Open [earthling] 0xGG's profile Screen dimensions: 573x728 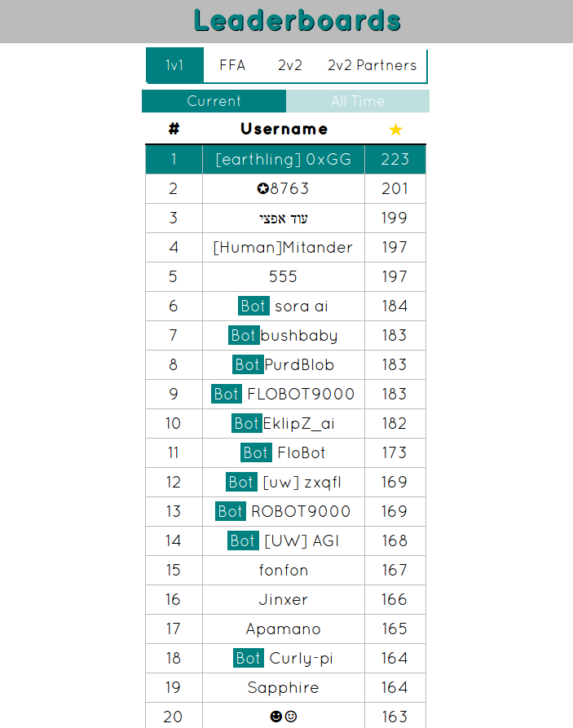click(284, 159)
